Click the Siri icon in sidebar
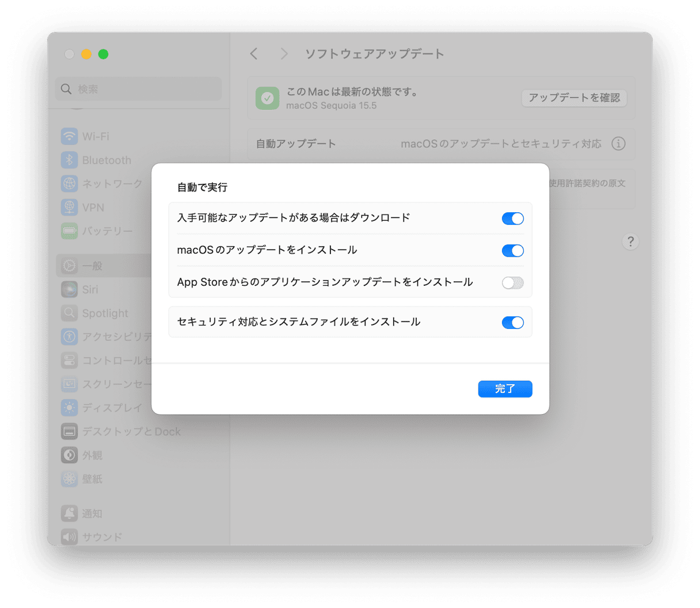The height and width of the screenshot is (608, 700). 69,289
